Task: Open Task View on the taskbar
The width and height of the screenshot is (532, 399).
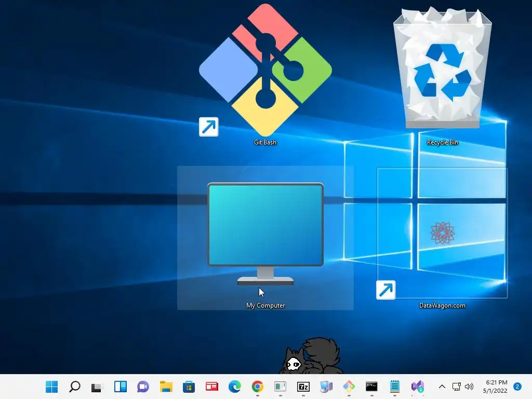Action: click(x=97, y=387)
